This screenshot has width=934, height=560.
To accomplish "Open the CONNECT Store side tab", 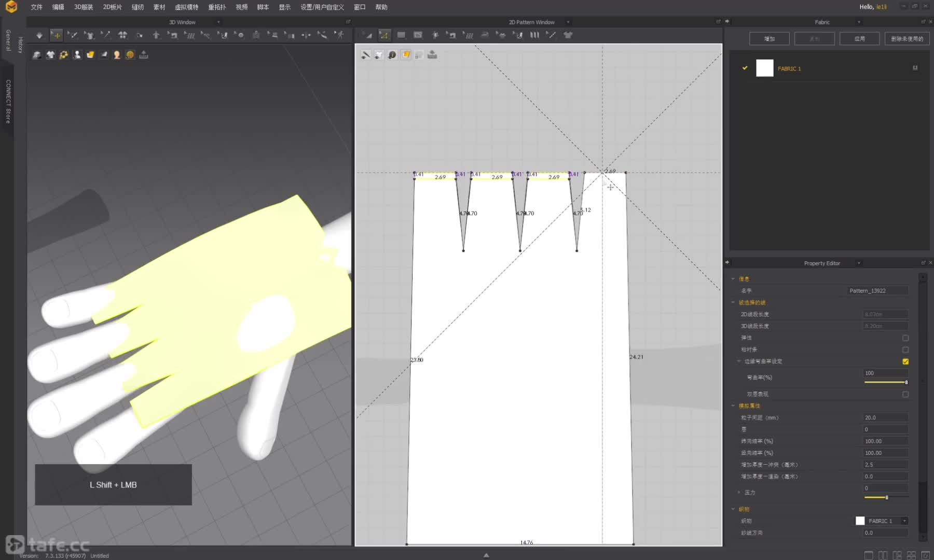I will (8, 101).
